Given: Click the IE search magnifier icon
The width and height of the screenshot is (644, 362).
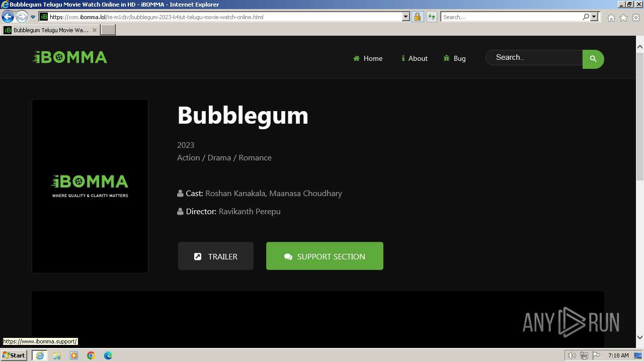Looking at the screenshot, I should click(x=586, y=17).
